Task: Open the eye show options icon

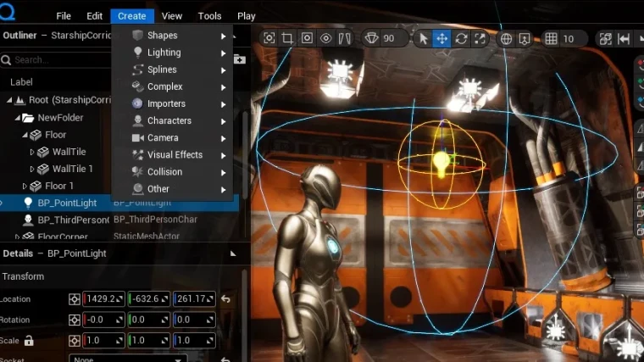Action: pos(326,39)
